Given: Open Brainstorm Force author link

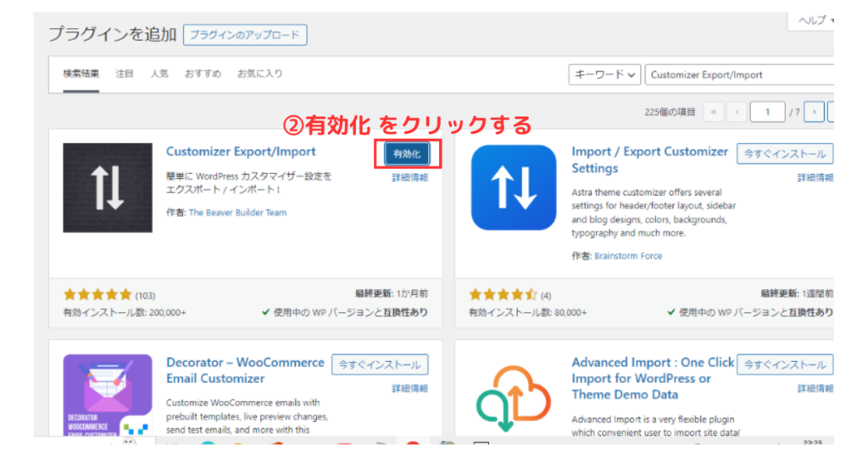Looking at the screenshot, I should (628, 256).
